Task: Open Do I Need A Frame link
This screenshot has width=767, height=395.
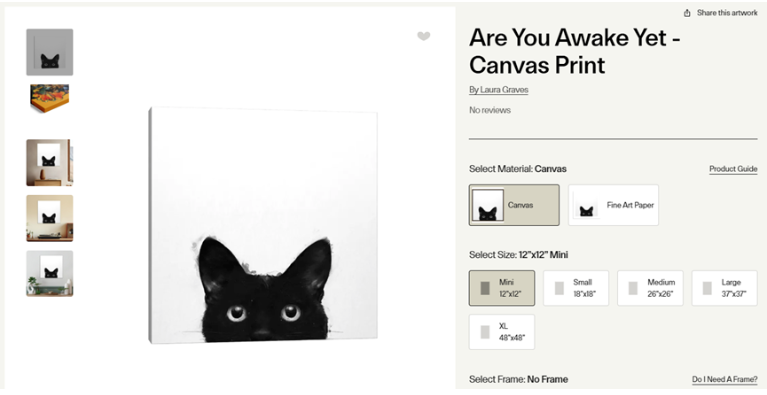Action: [724, 379]
